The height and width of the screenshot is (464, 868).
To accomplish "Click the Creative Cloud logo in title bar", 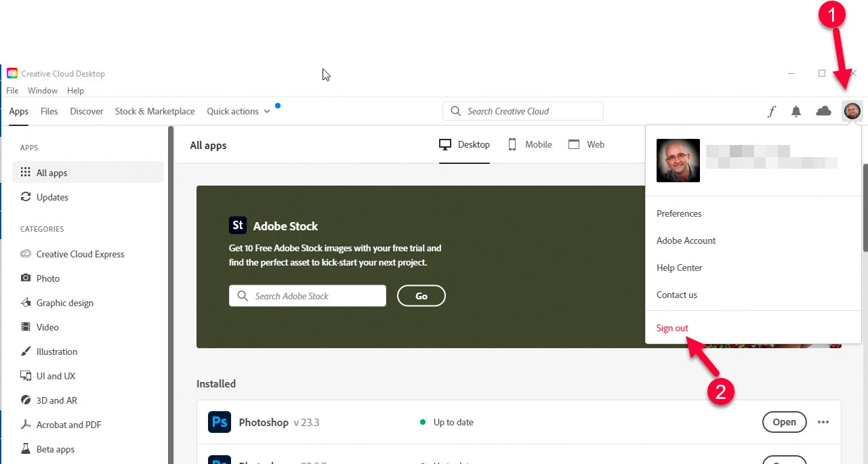I will tap(12, 73).
